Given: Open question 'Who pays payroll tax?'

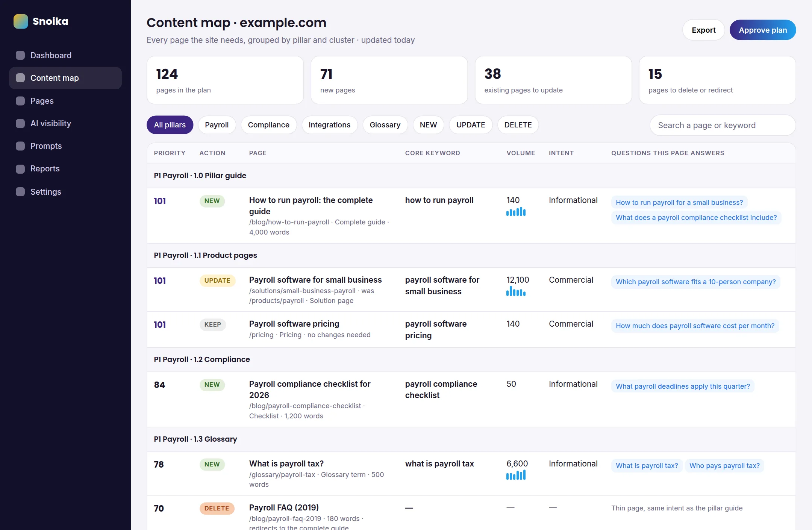Looking at the screenshot, I should tap(724, 466).
